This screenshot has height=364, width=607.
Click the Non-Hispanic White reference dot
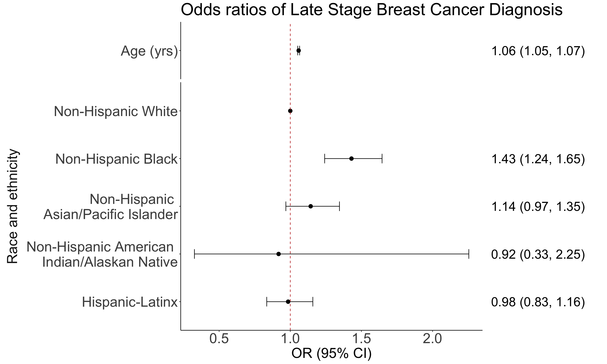(290, 111)
